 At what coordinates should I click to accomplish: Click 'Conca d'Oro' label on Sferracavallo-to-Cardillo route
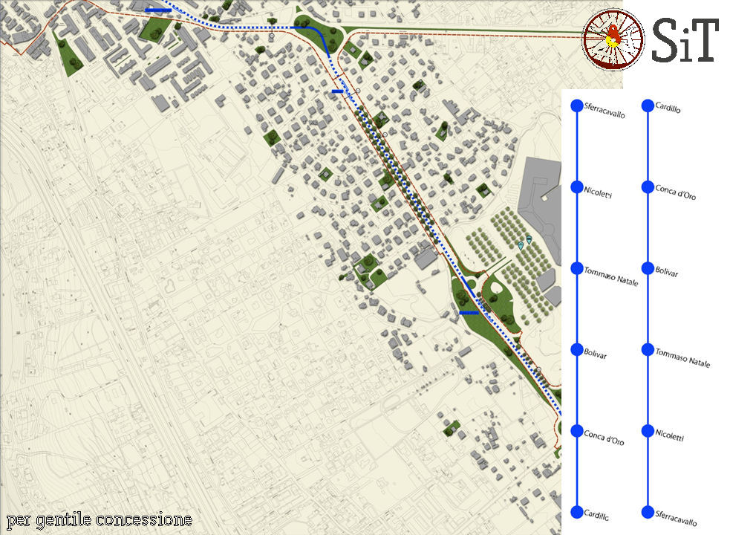point(604,438)
